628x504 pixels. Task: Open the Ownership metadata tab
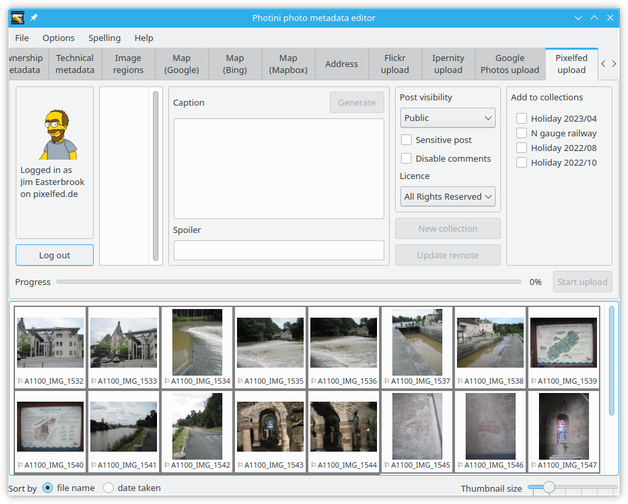(27, 64)
